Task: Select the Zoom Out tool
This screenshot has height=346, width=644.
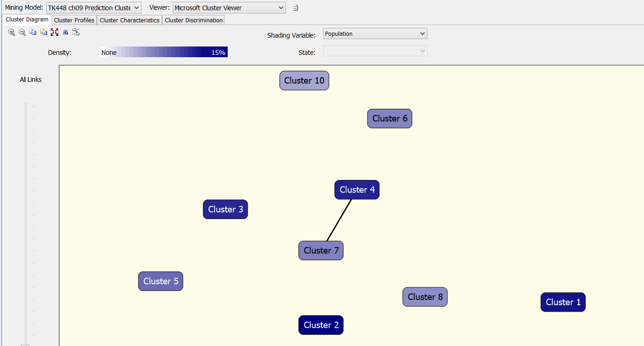Action: coord(22,32)
